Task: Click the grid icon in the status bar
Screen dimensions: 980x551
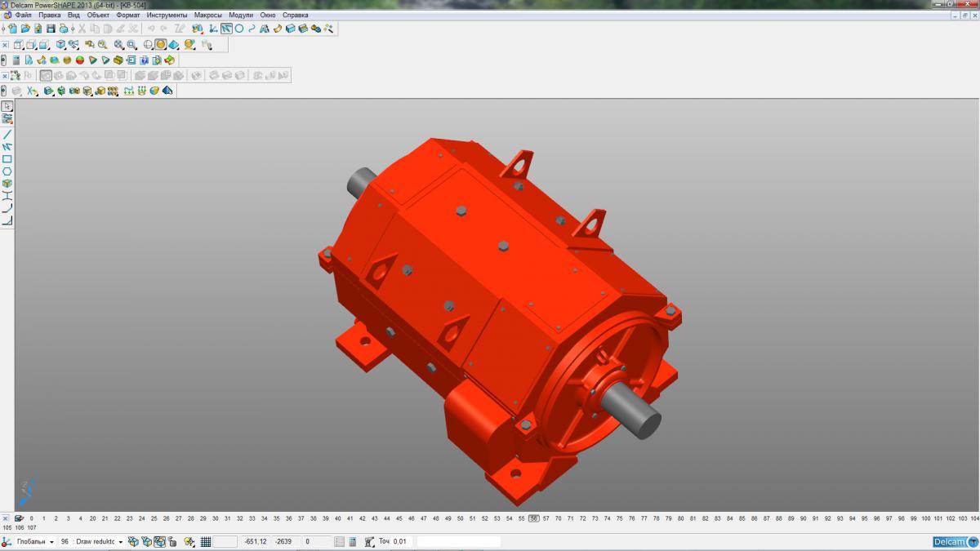Action: pyautogui.click(x=206, y=542)
